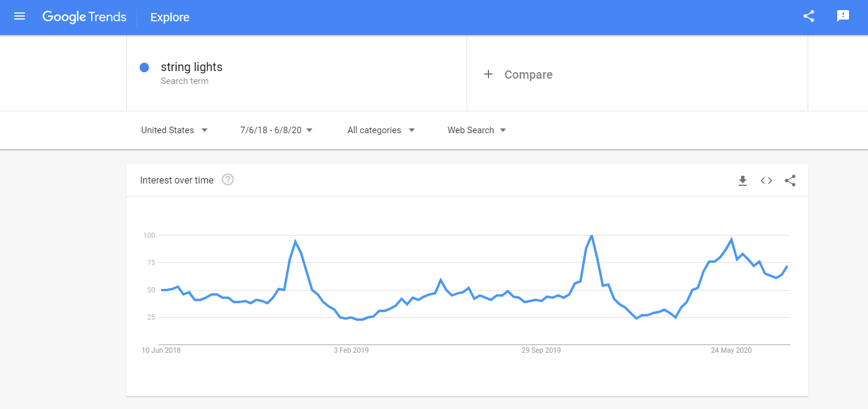The width and height of the screenshot is (868, 409).
Task: Open the 7/6/18 - 6/8/20 date range dropdown
Action: click(x=275, y=130)
